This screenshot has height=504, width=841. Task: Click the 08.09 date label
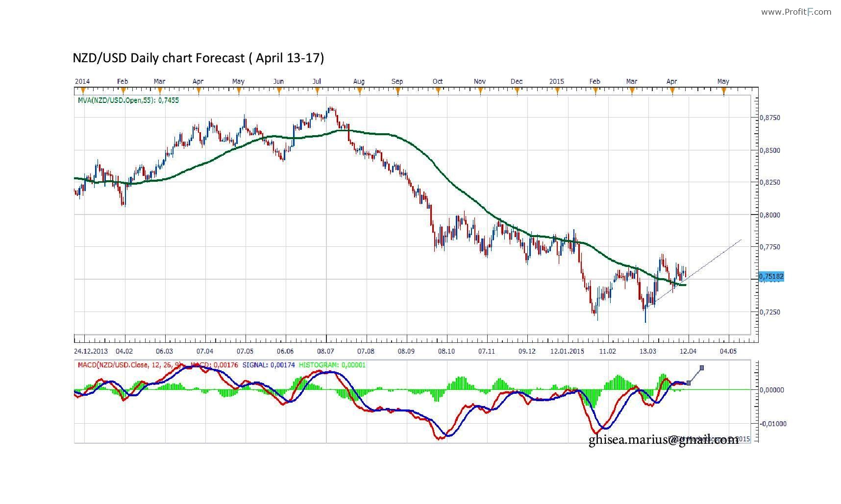[406, 351]
